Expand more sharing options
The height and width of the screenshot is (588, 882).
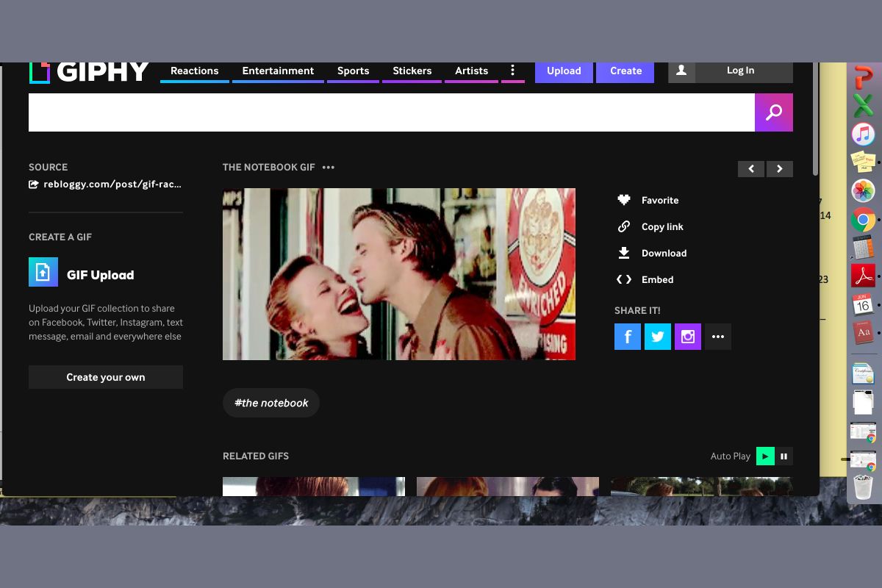coord(718,337)
